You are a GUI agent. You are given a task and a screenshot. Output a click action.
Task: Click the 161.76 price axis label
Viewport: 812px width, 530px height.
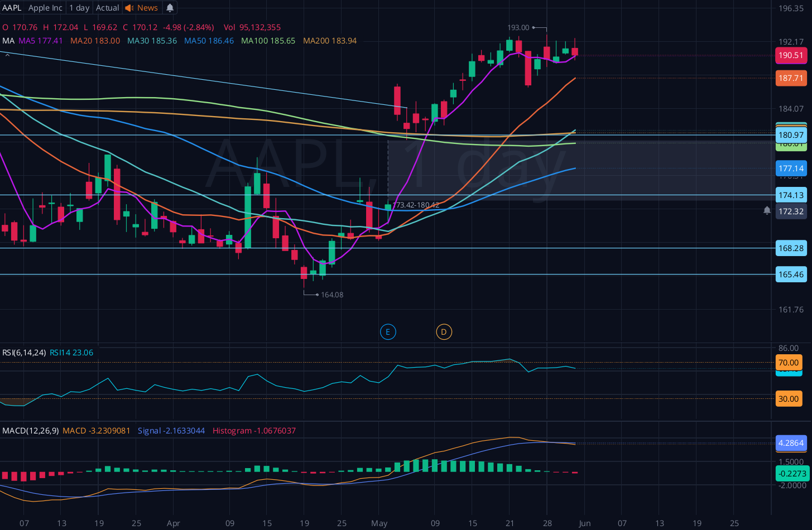tap(791, 310)
